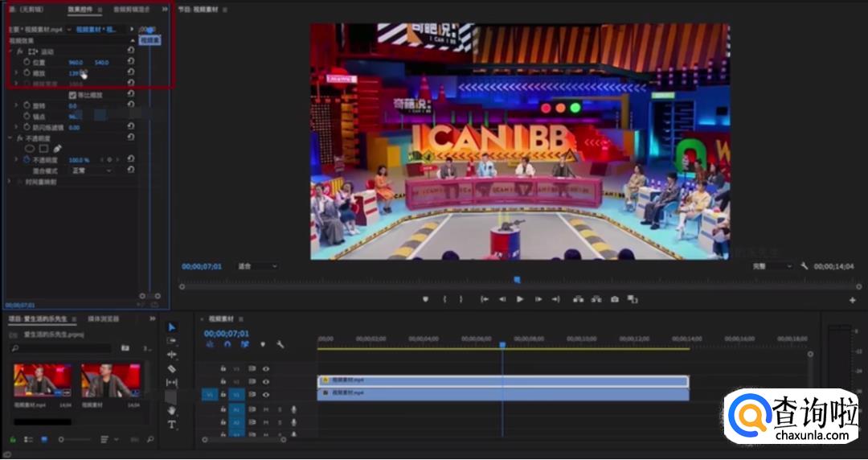Select the Type (T) tool
Image resolution: width=868 pixels, height=460 pixels.
pos(172,424)
